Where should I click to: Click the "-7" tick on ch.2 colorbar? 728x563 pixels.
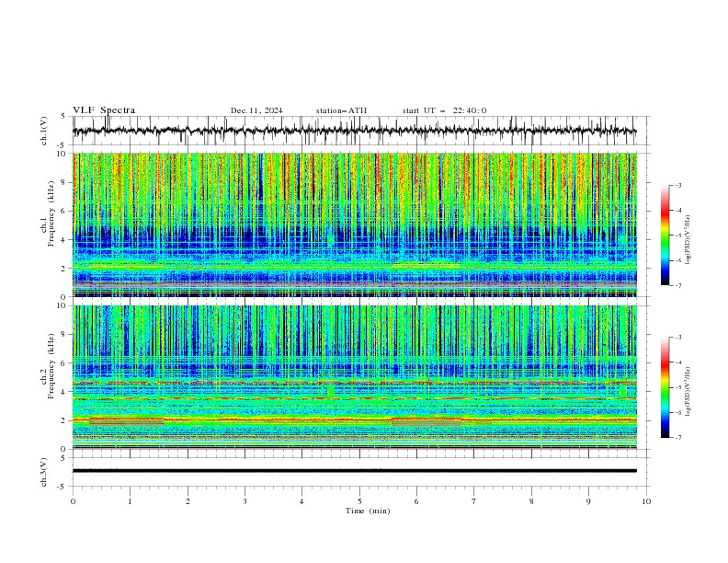(x=678, y=438)
